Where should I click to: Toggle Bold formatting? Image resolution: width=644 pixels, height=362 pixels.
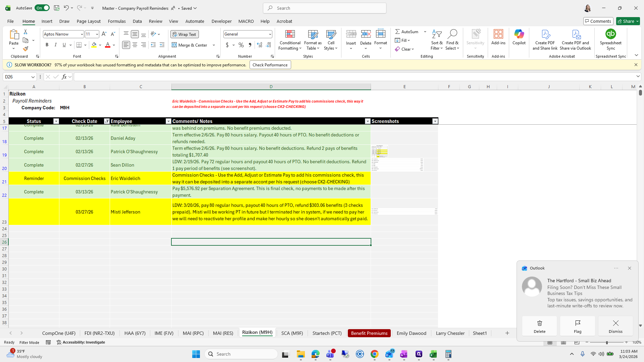[x=47, y=45]
